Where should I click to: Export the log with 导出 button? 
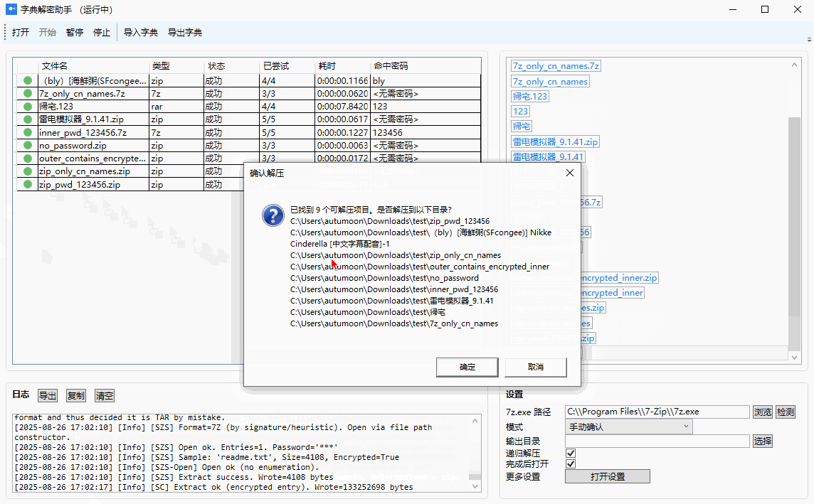pos(47,396)
